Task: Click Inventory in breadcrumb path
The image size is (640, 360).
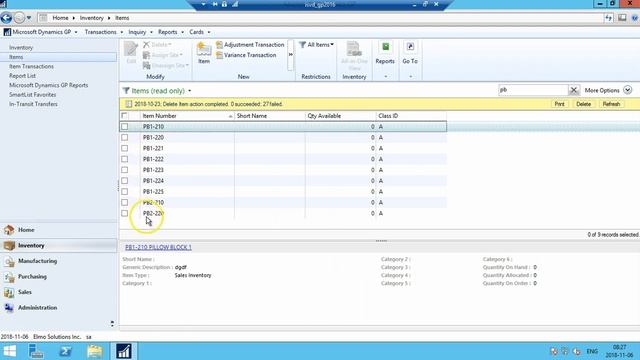Action: pos(91,18)
